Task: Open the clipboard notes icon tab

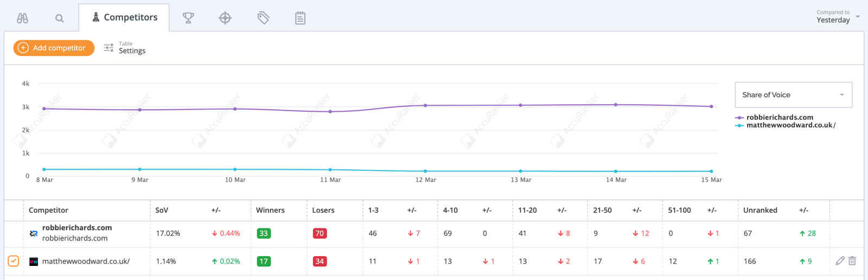Action: click(x=300, y=18)
